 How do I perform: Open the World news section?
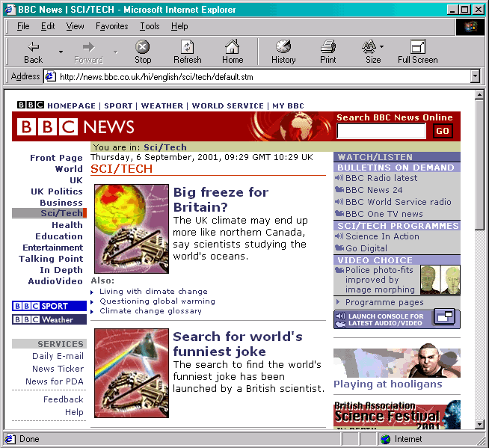click(69, 169)
